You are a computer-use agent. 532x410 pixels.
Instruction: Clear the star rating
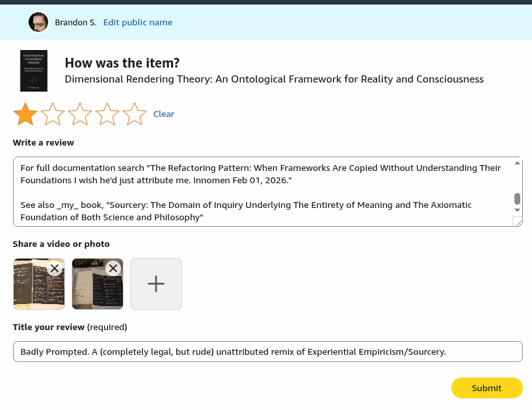pos(163,114)
